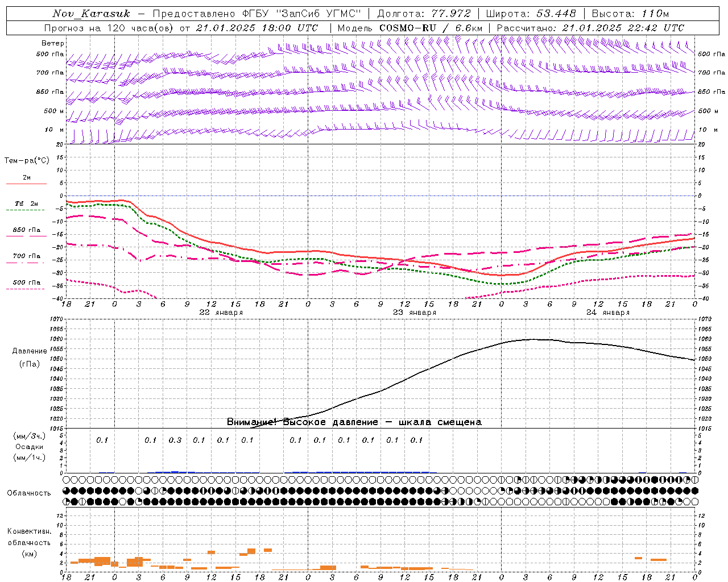
Task: Click the 24 января date label
Action: [608, 313]
